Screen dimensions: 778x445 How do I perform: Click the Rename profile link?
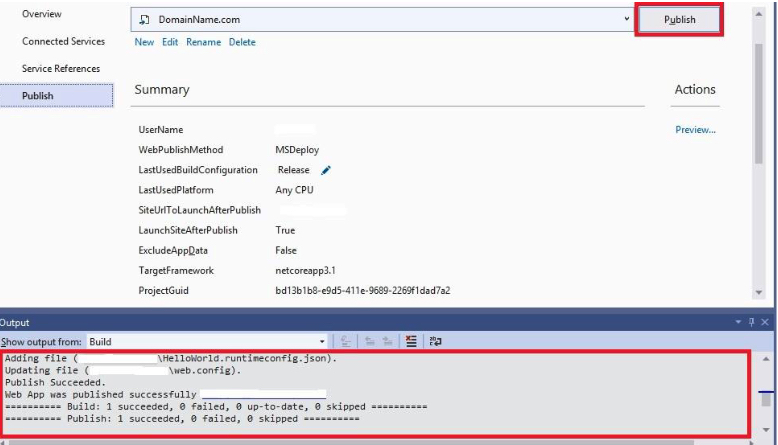203,42
